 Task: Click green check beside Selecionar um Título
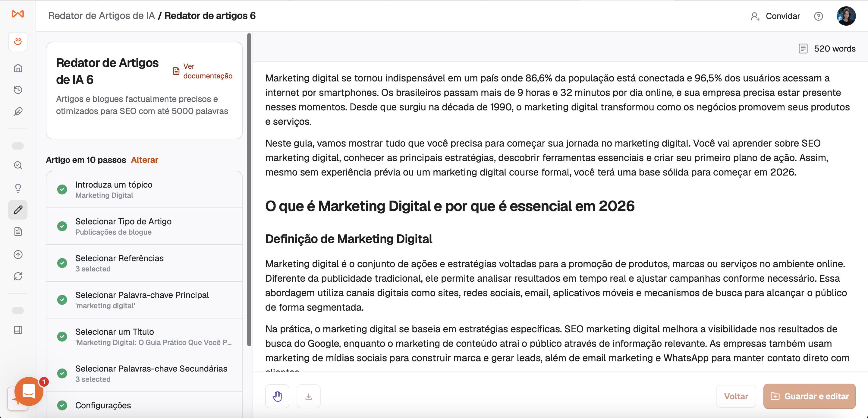tap(62, 337)
